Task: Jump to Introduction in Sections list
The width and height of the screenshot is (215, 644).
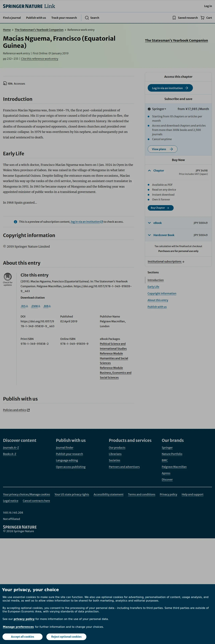Action: 156,280
